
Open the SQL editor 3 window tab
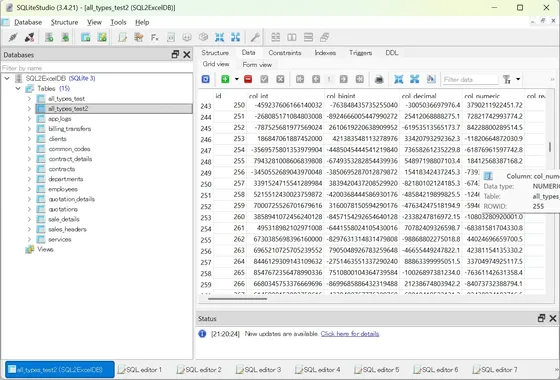pyautogui.click(x=259, y=369)
